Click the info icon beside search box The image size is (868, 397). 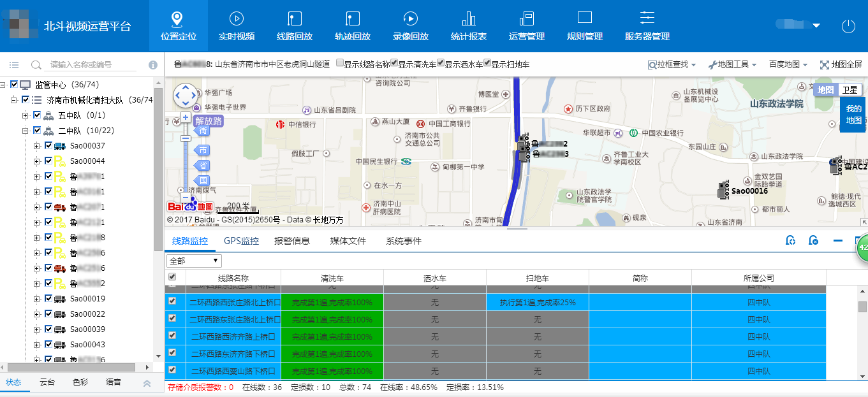153,65
